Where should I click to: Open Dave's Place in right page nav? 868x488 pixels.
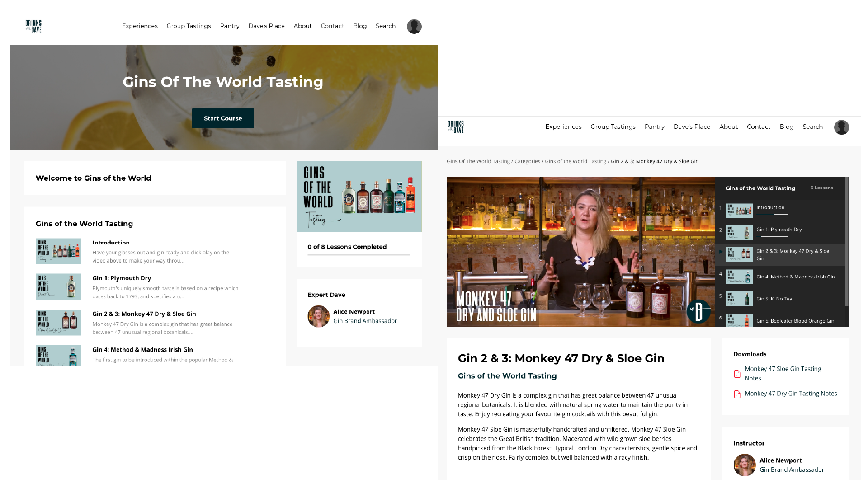point(692,127)
